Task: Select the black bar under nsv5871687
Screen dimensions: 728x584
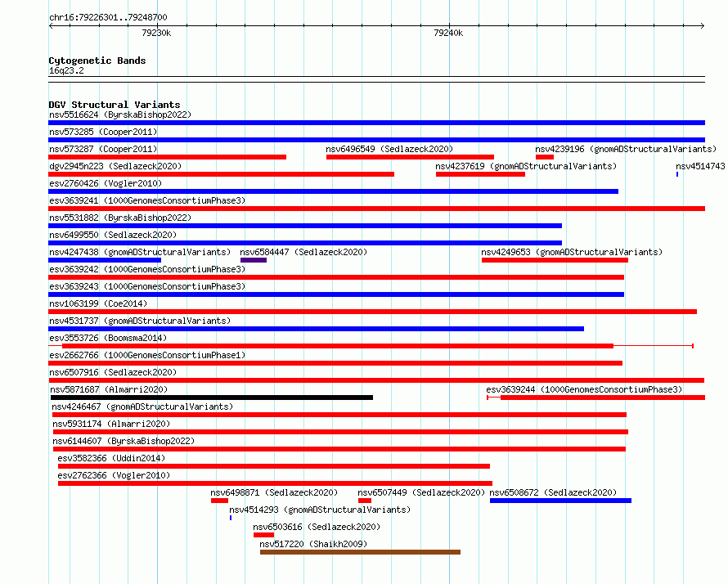Action: tap(212, 398)
